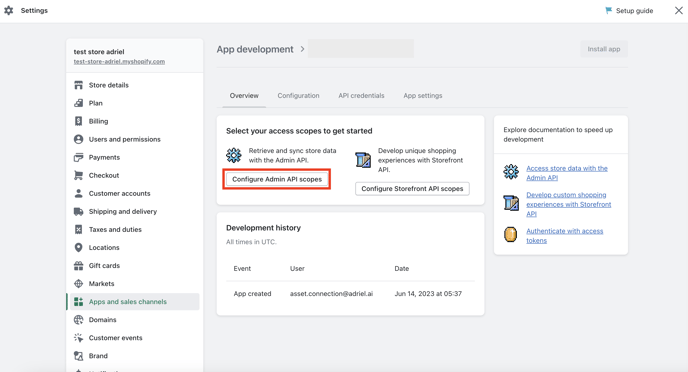Click the Checkout cart icon
This screenshot has width=688, height=372.
(79, 175)
